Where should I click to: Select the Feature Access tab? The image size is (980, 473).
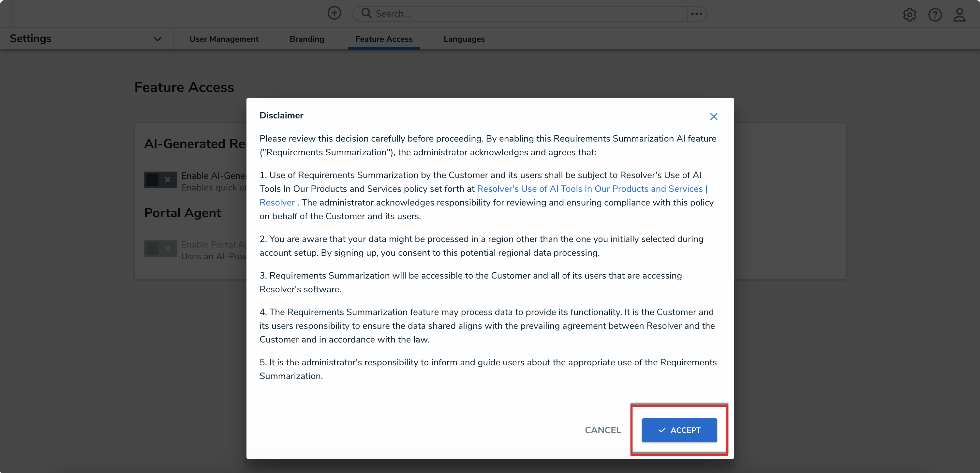(x=383, y=39)
